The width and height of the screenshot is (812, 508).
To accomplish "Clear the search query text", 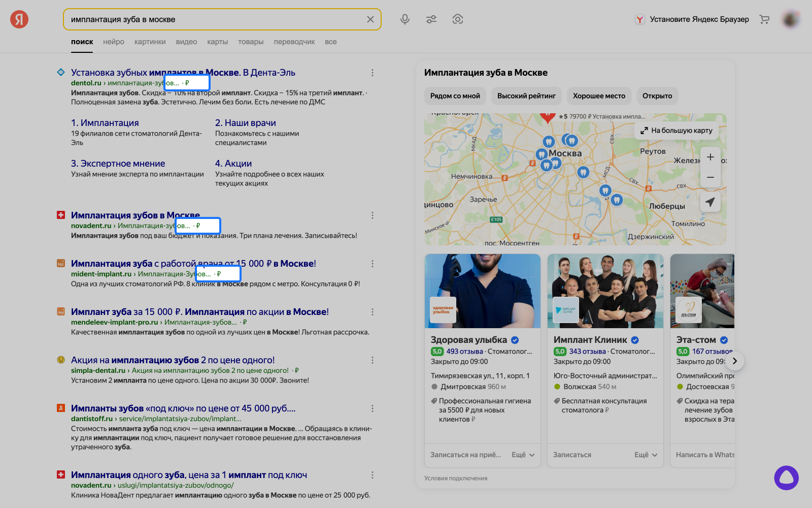I will point(370,19).
